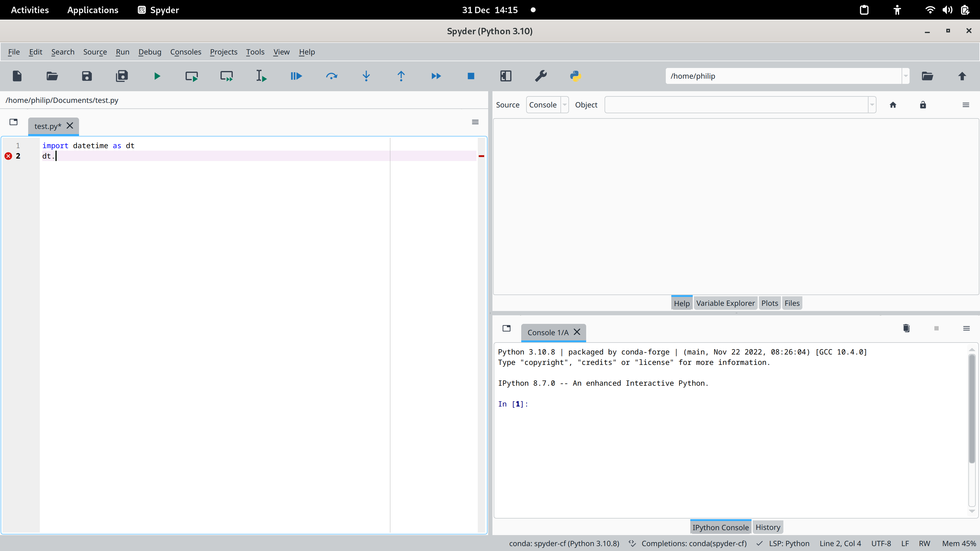Toggle the Help pane lock icon

click(x=922, y=105)
